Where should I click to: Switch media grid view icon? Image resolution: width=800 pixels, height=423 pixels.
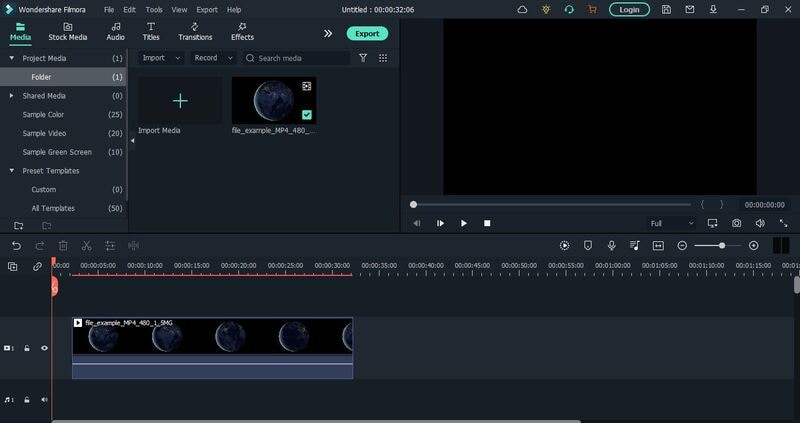(x=383, y=58)
